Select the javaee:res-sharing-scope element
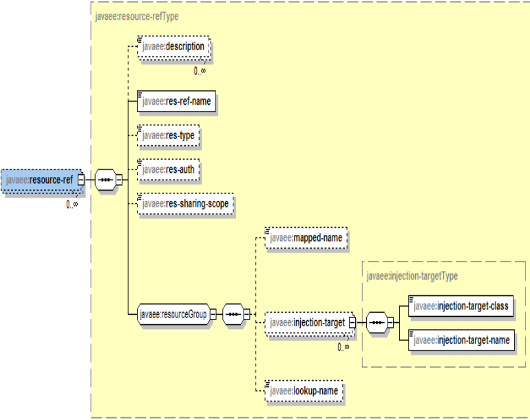Screen dimensions: 530x420 pos(185,204)
